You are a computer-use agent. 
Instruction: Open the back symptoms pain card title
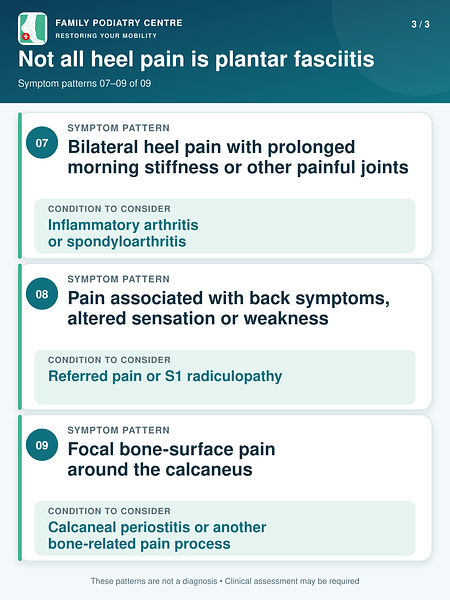click(x=228, y=308)
